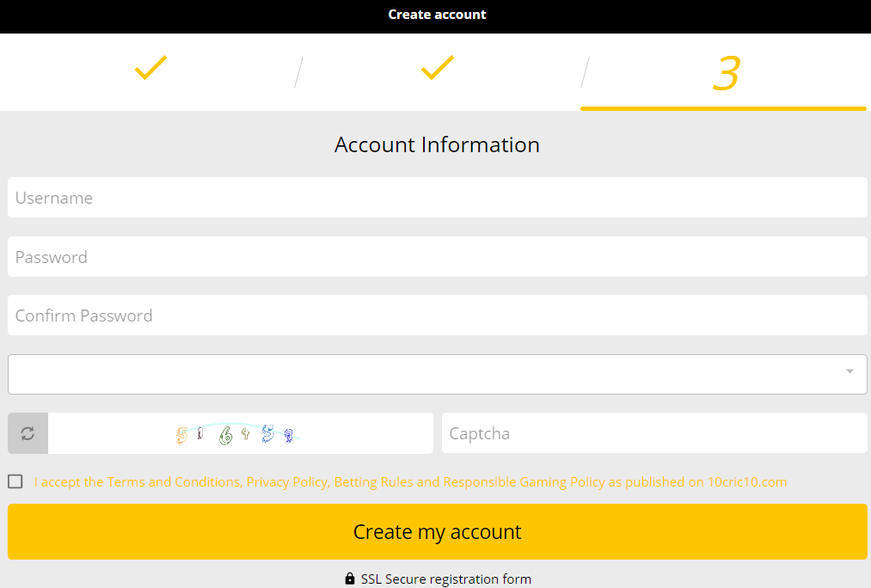Click into the Password field

tap(437, 257)
